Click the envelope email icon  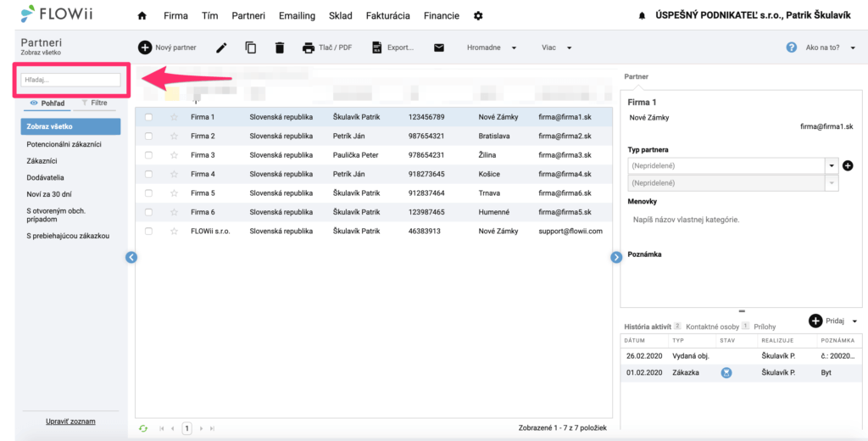click(x=439, y=47)
